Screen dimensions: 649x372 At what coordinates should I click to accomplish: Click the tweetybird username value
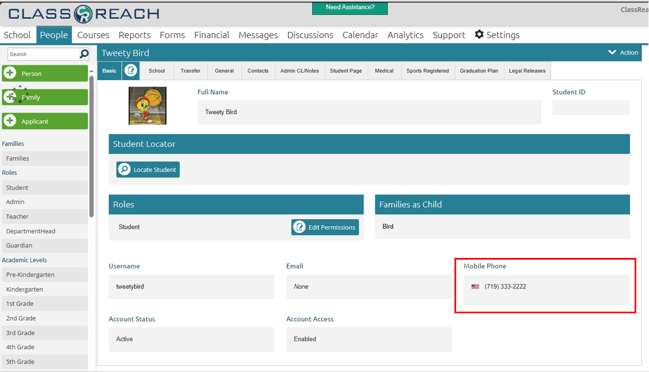pos(130,286)
